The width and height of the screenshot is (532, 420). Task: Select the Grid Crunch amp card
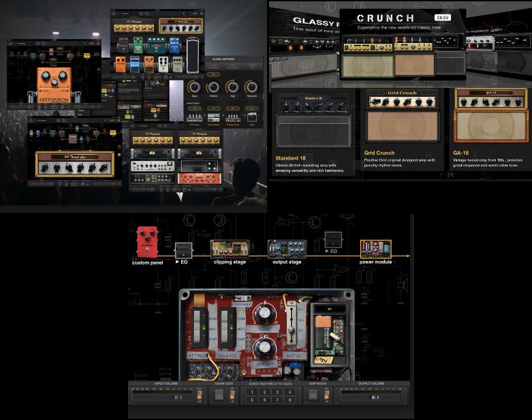403,130
